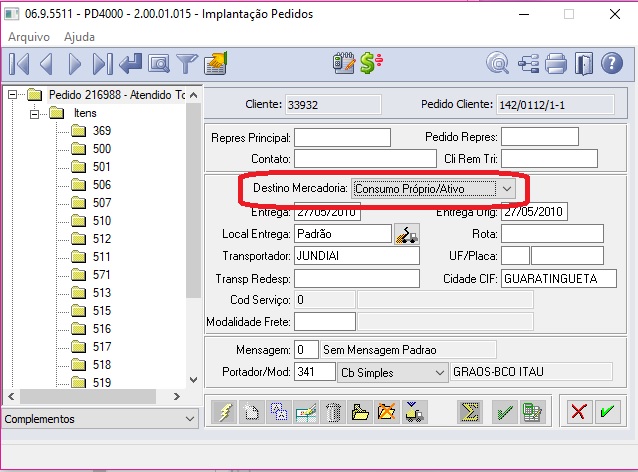
Task: Open the Arquivo menu
Action: pos(29,37)
